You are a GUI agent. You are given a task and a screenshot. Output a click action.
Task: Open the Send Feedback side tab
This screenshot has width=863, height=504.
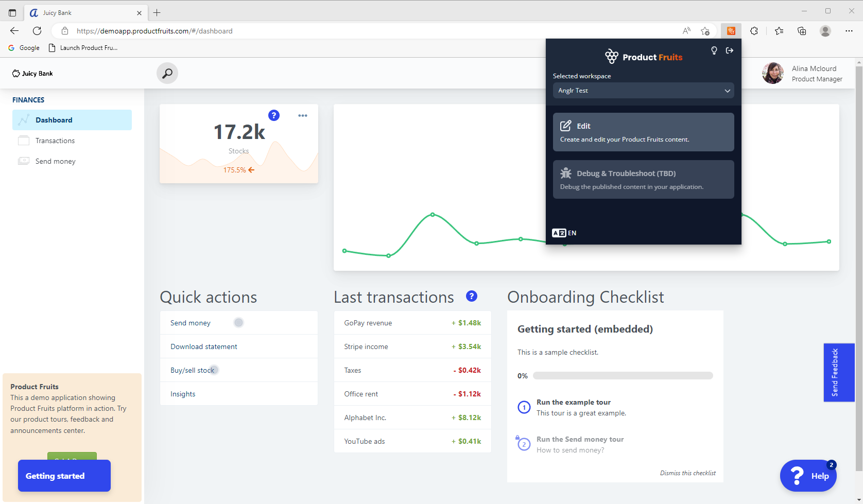838,372
